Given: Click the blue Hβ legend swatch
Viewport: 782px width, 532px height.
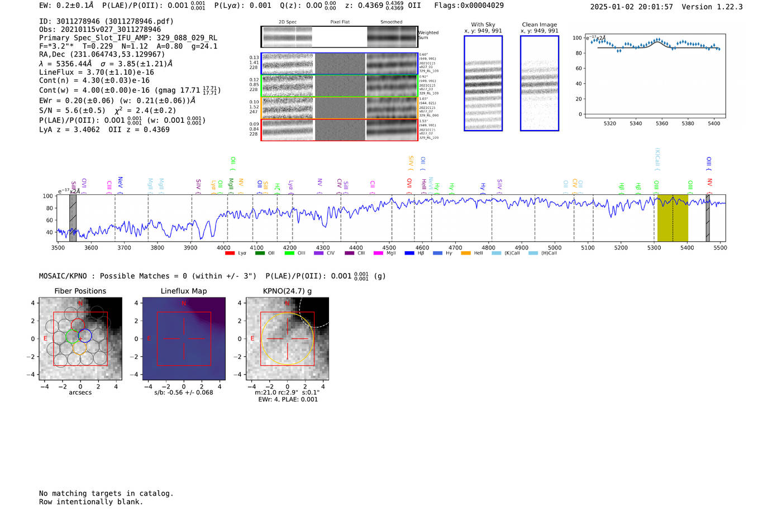Looking at the screenshot, I should 409,253.
